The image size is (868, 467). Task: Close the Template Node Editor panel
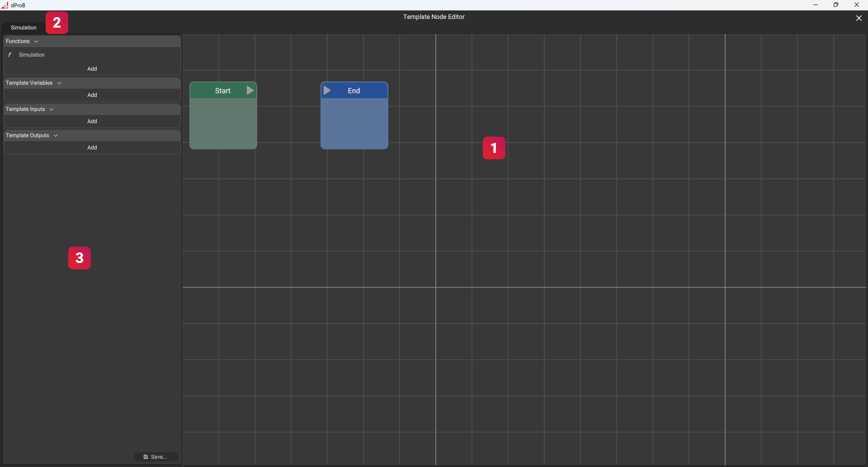click(859, 18)
